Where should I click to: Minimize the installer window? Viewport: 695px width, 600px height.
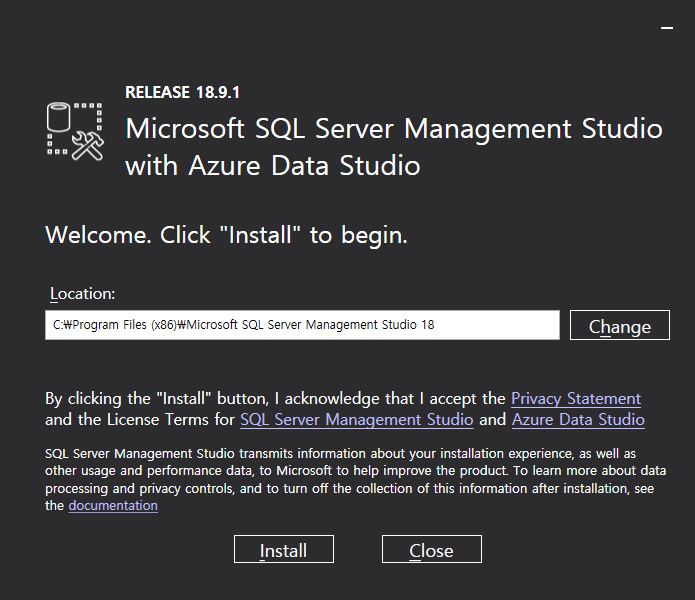667,28
